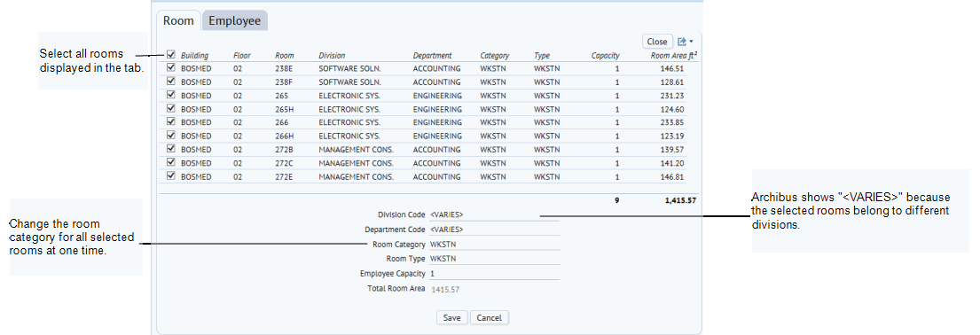Uncheck the checkbox for room 272E
980x335 pixels.
[x=170, y=176]
